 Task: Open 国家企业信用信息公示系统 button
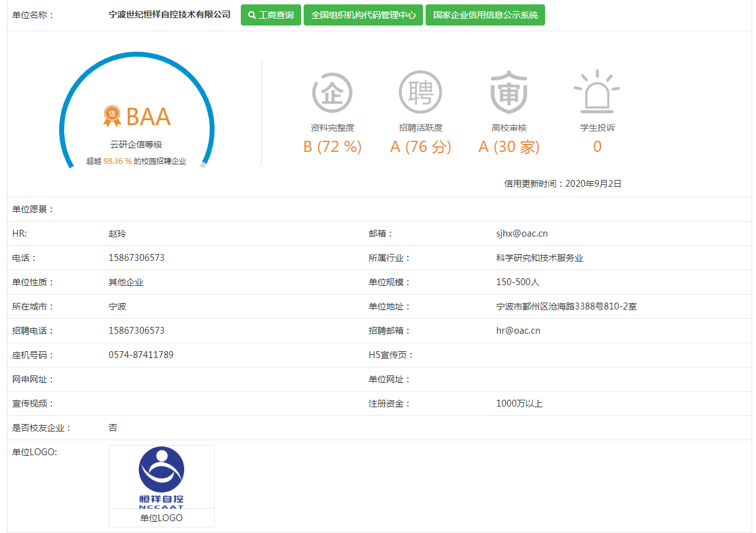[485, 15]
